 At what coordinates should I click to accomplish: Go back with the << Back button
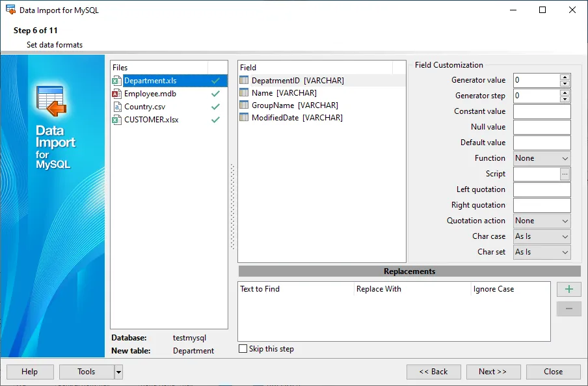point(433,372)
